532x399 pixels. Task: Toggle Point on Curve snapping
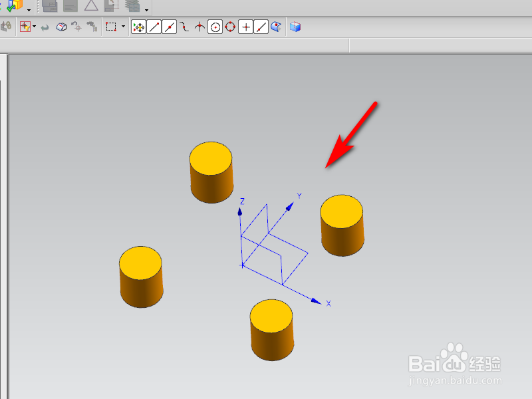tap(261, 27)
